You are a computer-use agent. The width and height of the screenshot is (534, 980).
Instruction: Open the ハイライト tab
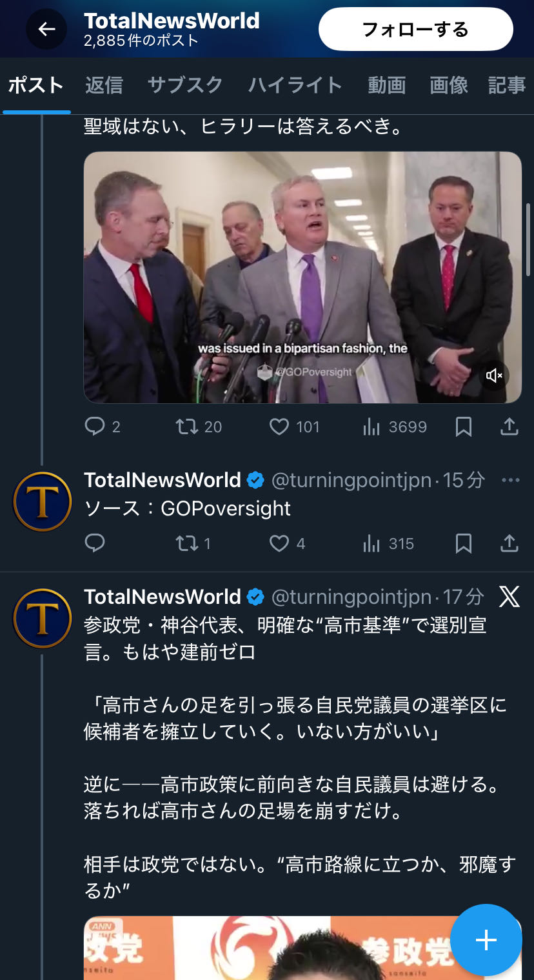coord(295,86)
